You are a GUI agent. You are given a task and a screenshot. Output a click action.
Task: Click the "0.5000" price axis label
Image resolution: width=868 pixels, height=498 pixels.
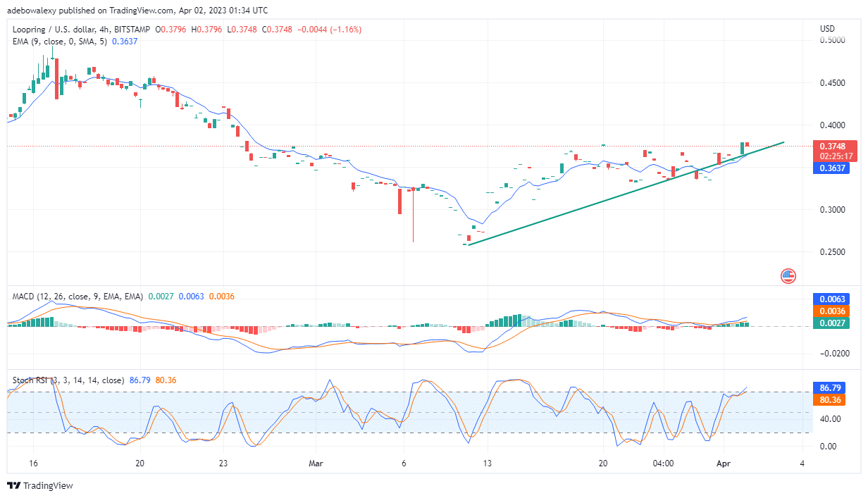832,40
